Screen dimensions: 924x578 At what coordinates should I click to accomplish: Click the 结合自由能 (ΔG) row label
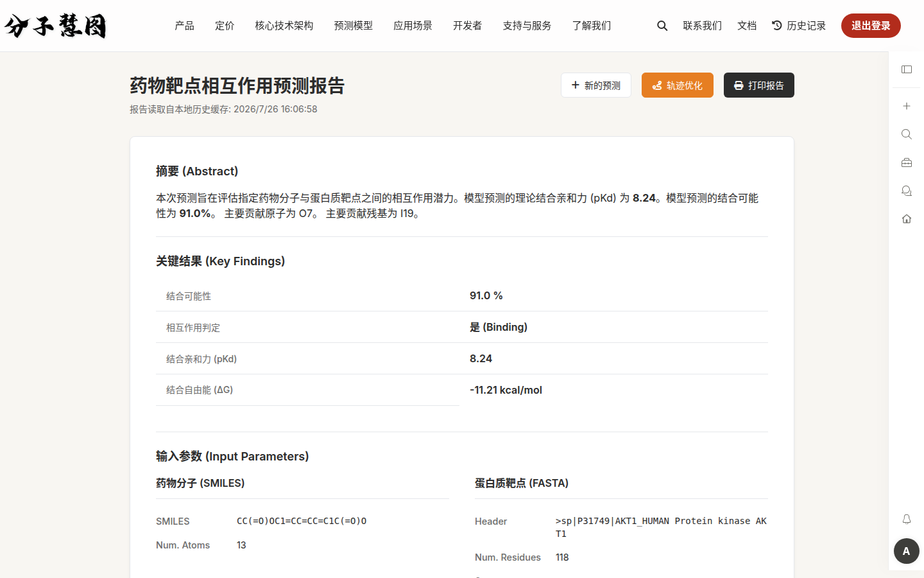click(x=200, y=390)
